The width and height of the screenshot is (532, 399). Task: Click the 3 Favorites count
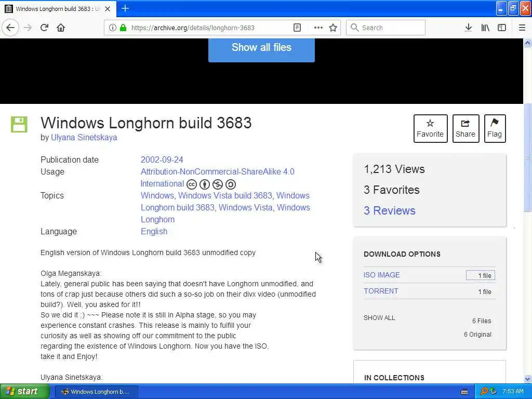(392, 190)
